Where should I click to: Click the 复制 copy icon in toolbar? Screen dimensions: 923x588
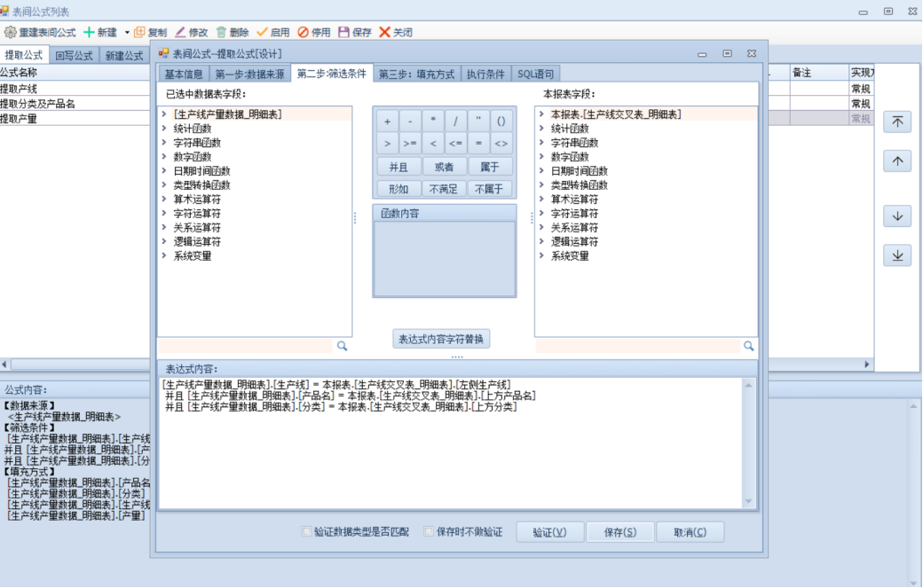click(x=139, y=32)
